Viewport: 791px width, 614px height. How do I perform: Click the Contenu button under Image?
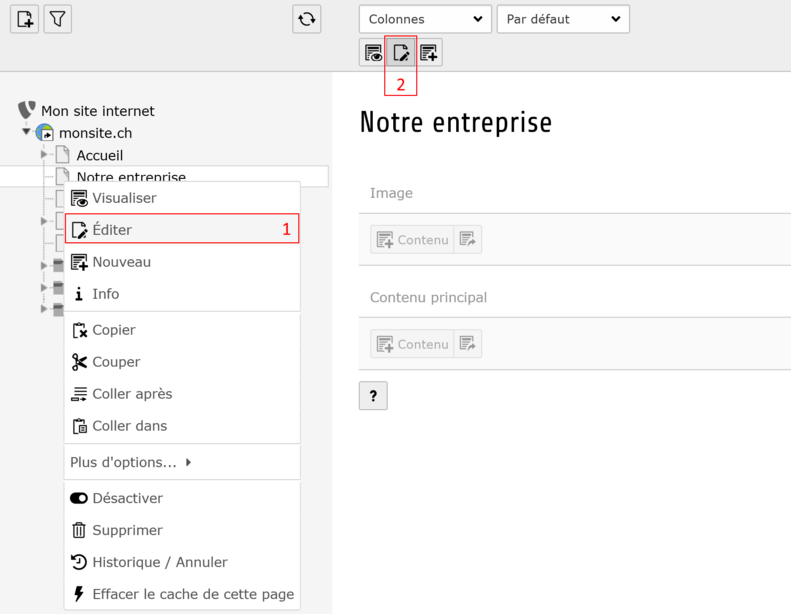click(412, 240)
